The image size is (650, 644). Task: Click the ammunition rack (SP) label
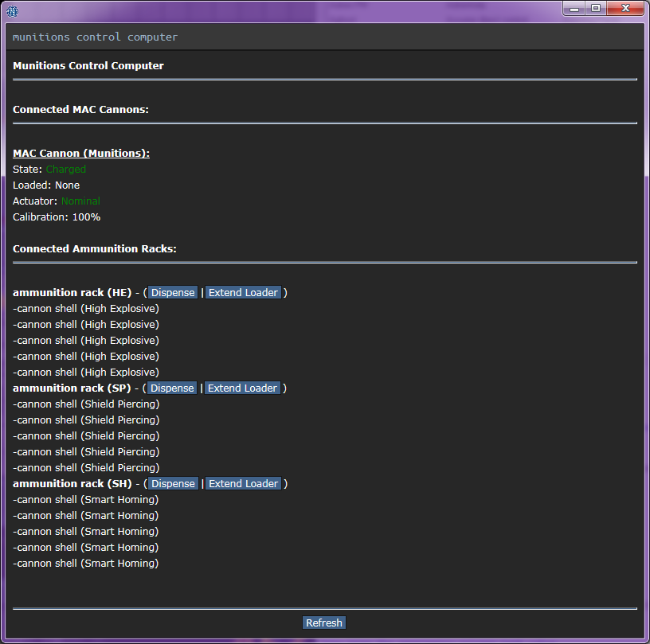pos(72,388)
